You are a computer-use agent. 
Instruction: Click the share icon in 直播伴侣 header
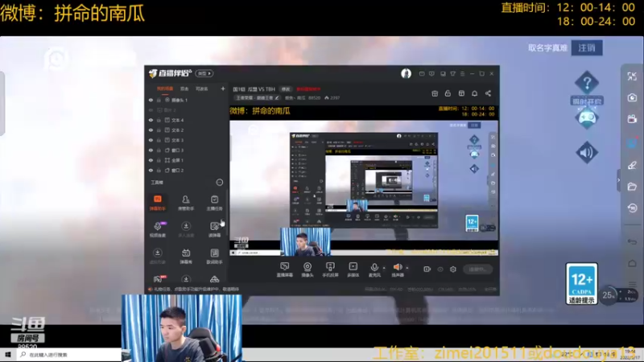(488, 93)
